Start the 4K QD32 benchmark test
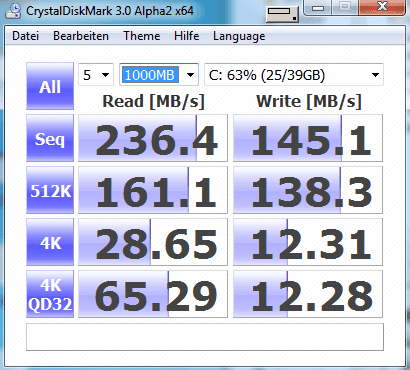The height and width of the screenshot is (370, 410). [x=50, y=294]
